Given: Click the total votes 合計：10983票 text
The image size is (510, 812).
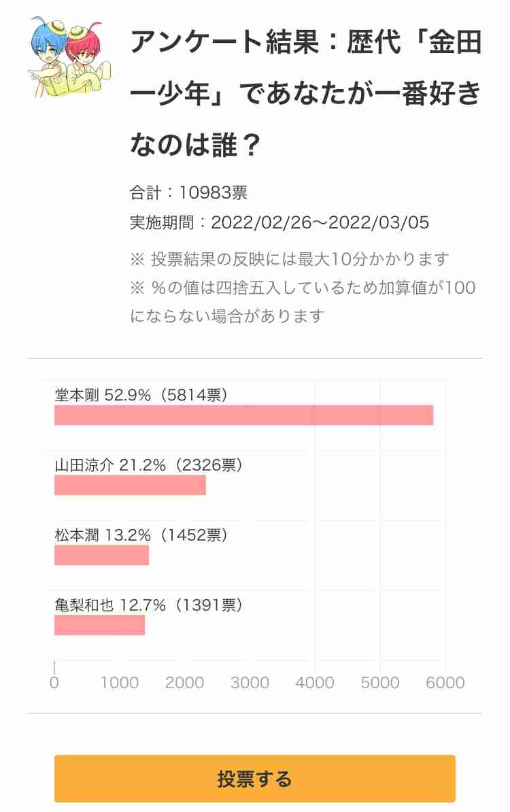Looking at the screenshot, I should tap(188, 192).
